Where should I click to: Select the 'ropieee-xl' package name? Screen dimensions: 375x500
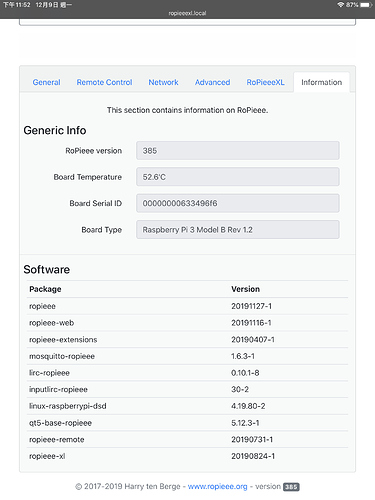(x=47, y=456)
